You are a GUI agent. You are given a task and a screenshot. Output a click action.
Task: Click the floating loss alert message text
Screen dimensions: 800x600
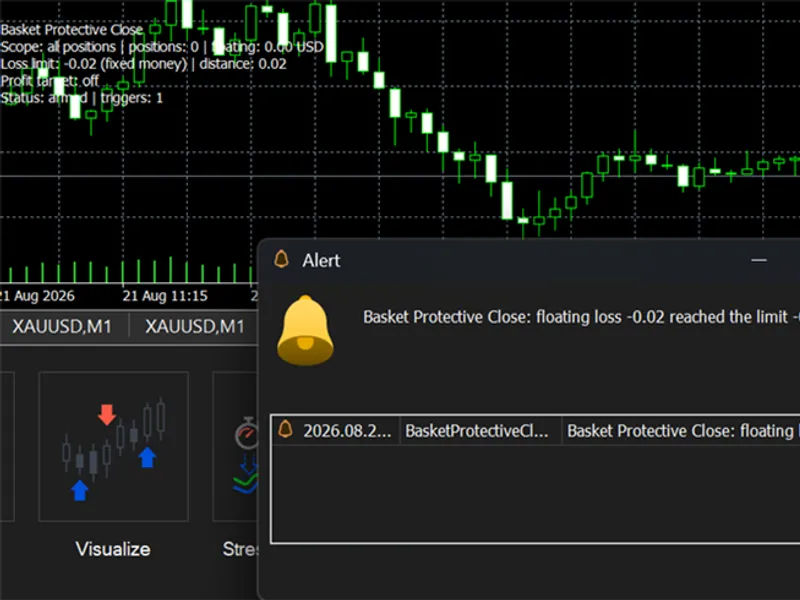[581, 317]
